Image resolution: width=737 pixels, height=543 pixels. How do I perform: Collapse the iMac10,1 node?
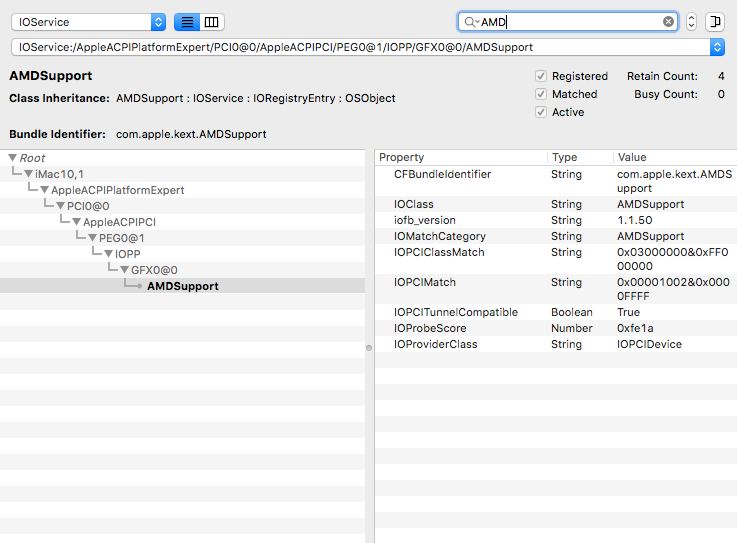click(x=29, y=174)
